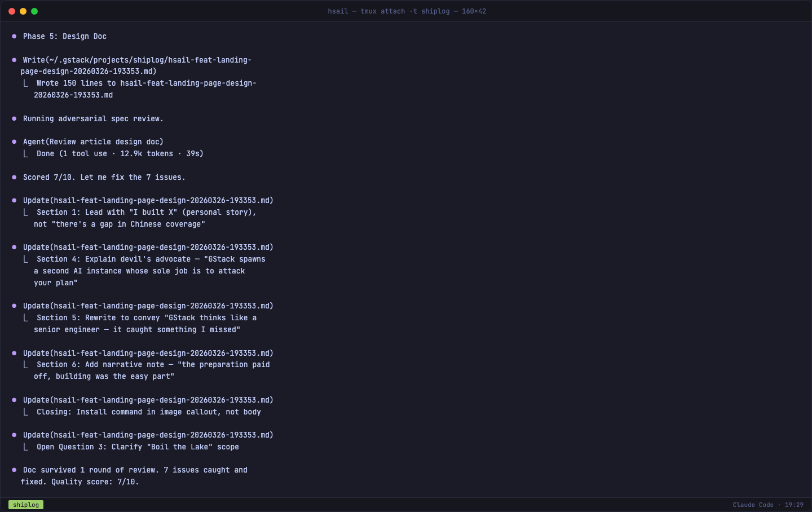Click the green zoom window button
The width and height of the screenshot is (812, 512).
[x=34, y=11]
